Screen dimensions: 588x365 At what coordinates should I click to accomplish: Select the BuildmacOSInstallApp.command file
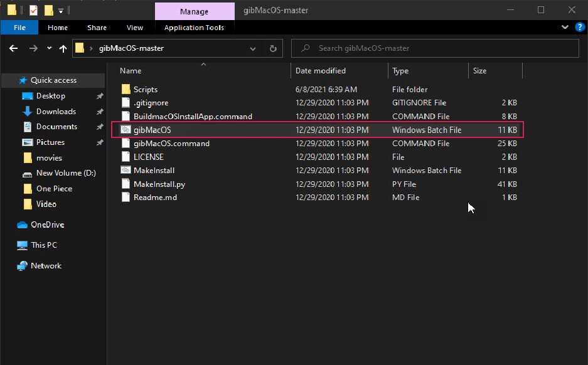[193, 117]
